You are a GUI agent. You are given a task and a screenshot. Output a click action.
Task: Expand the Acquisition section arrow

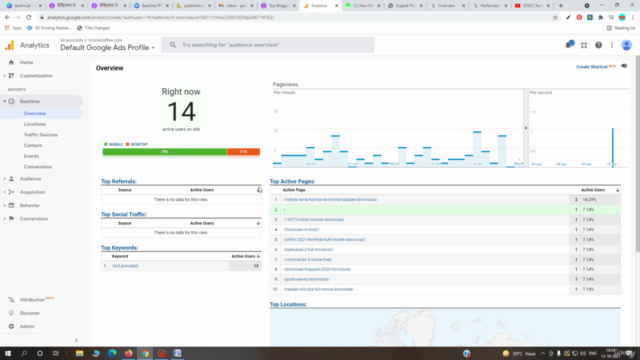pyautogui.click(x=4, y=192)
